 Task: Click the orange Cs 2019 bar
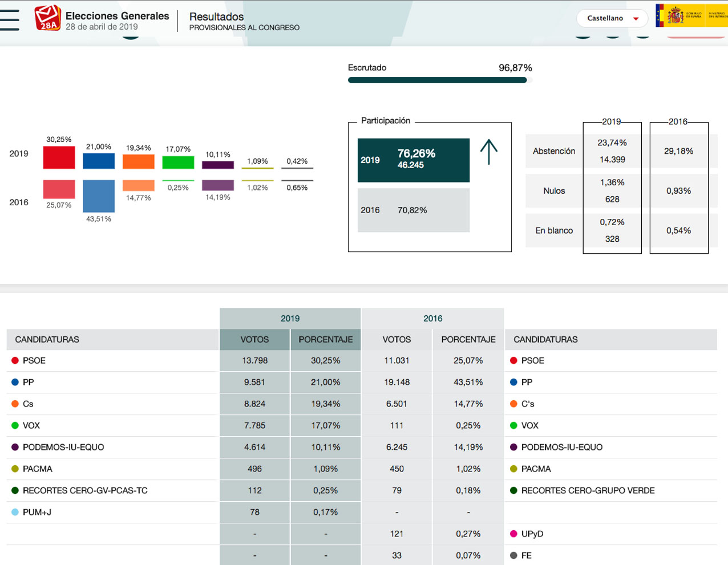(139, 161)
